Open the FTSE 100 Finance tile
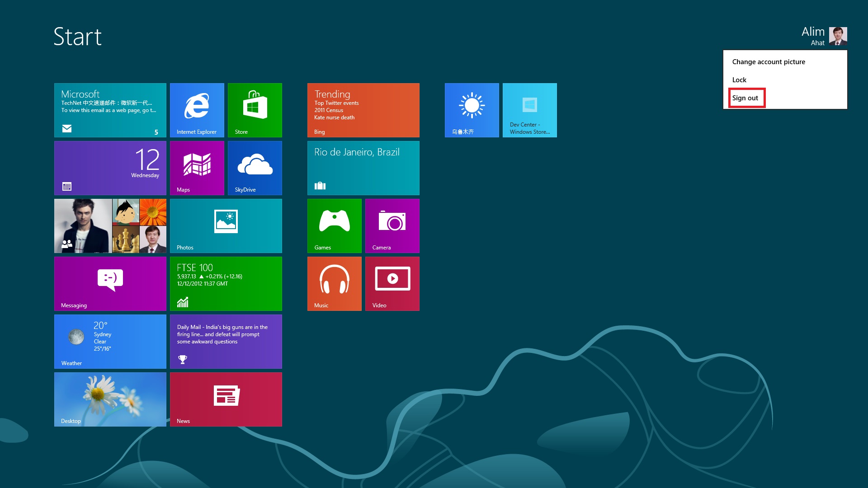Viewport: 868px width, 488px height. (x=226, y=283)
